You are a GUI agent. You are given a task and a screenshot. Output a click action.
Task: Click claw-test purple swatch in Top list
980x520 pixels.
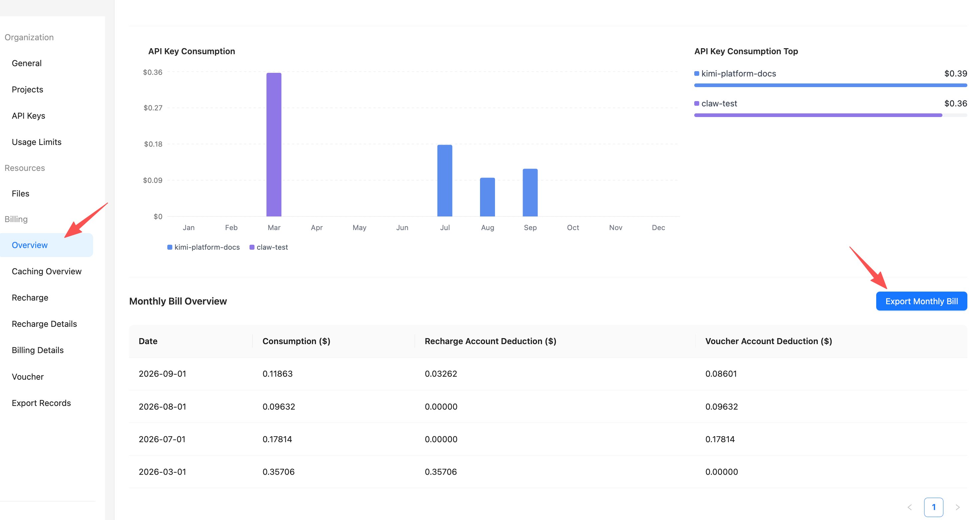coord(697,103)
